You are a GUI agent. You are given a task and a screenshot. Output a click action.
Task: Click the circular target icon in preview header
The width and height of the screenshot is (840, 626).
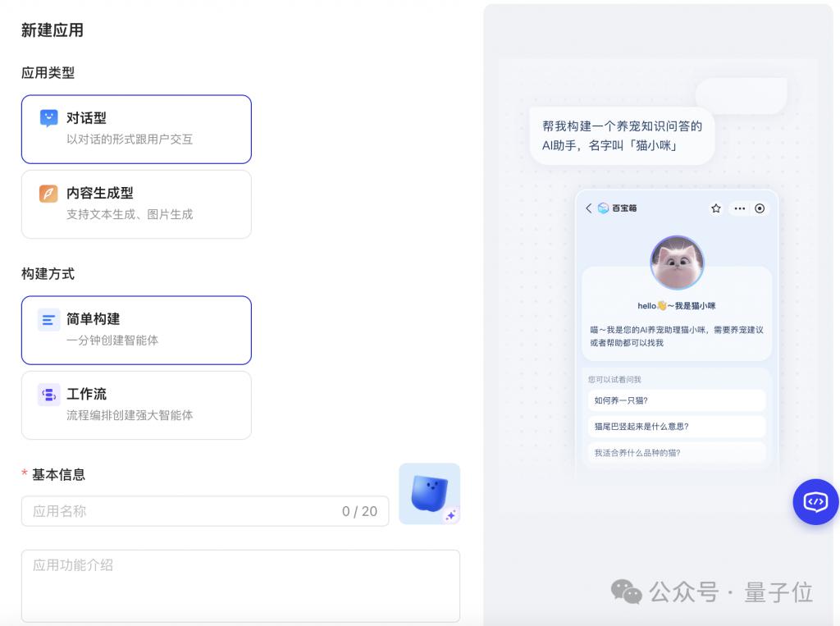point(760,208)
